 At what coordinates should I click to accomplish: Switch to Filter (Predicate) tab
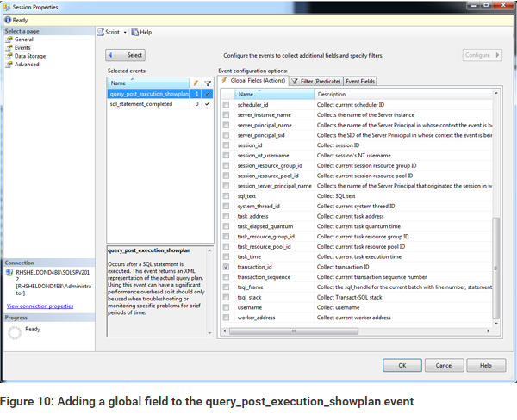(x=316, y=82)
